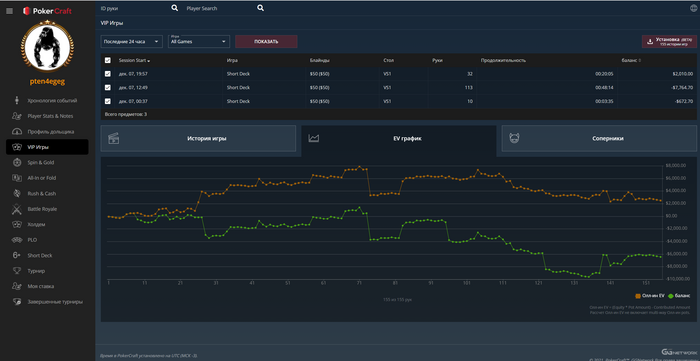Uncheck the дек. 07, 19:57 session
This screenshot has height=361, width=700.
(x=108, y=74)
